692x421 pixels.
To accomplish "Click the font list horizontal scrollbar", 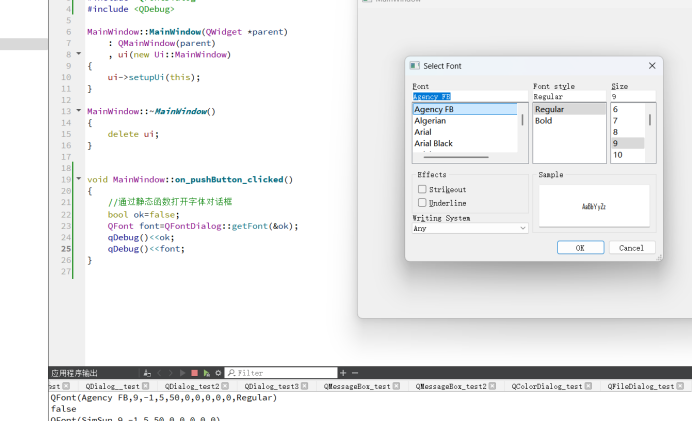I will 456,157.
